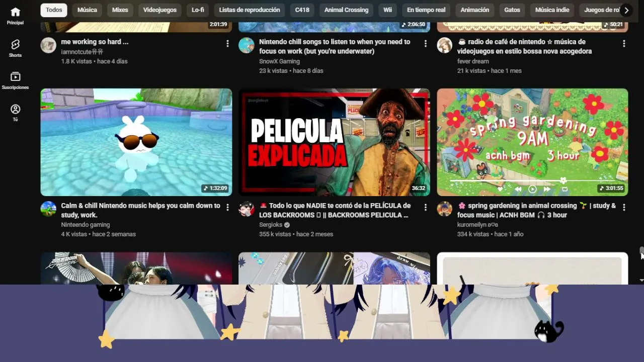Visit Ninteendo gaming channel name link
This screenshot has width=644, height=362.
tap(86, 225)
